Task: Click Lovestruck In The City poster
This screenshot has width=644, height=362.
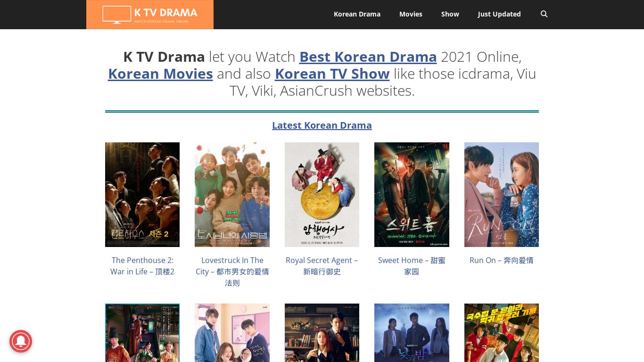Action: pos(232,195)
